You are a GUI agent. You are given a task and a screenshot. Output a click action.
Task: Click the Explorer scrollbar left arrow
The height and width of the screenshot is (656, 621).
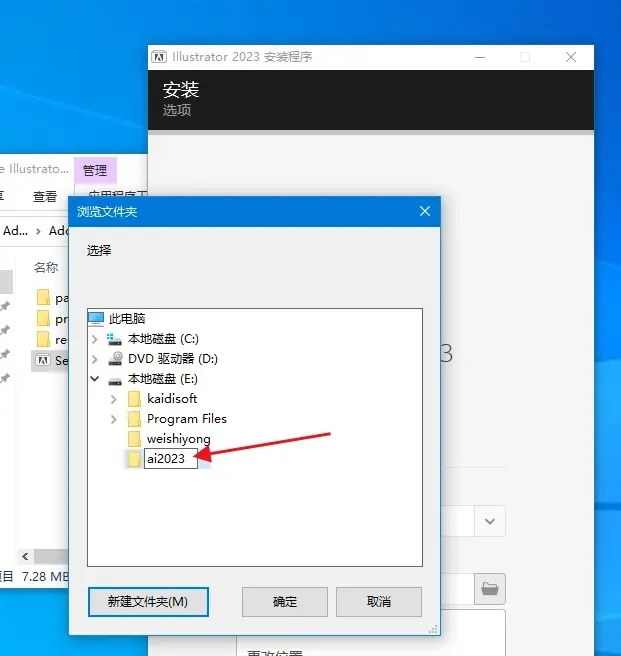point(25,556)
